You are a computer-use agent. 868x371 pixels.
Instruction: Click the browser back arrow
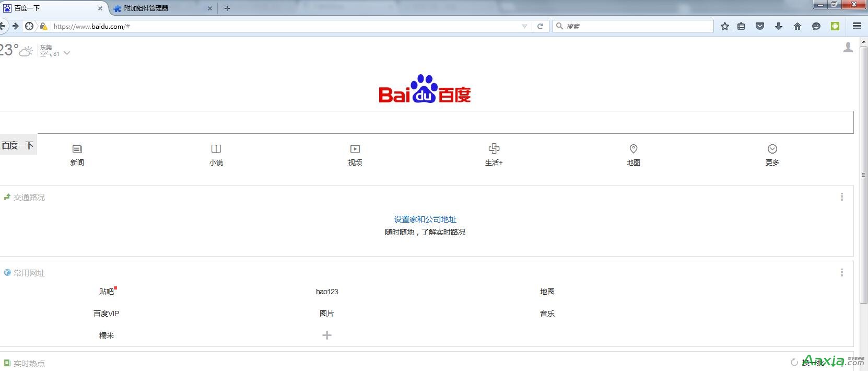(x=2, y=26)
